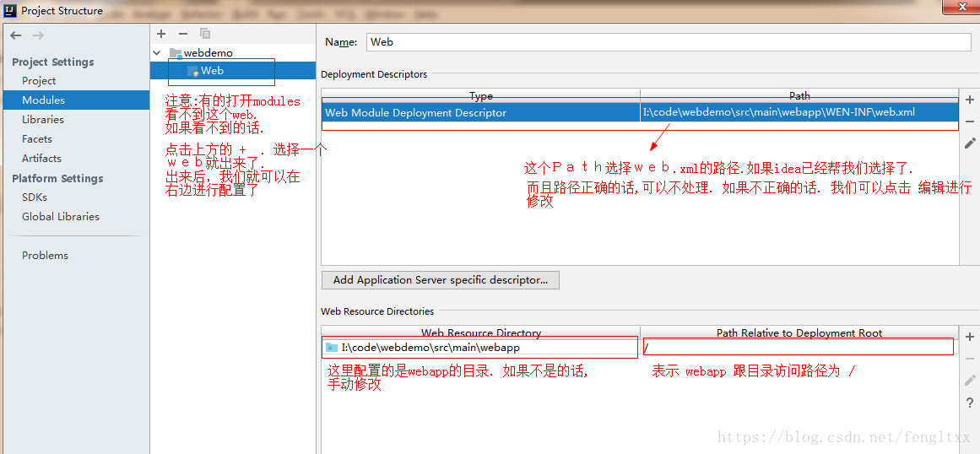980x454 pixels.
Task: Click the deployment root relative path cell
Action: 799,347
